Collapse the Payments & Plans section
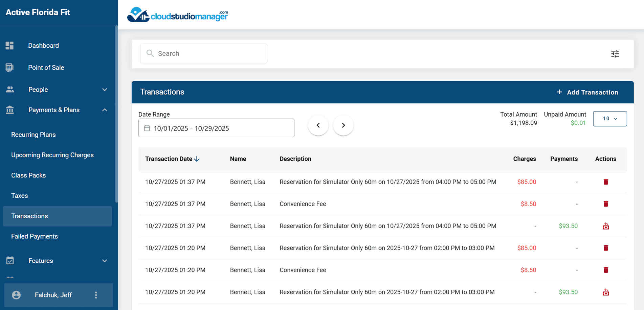 click(x=105, y=110)
